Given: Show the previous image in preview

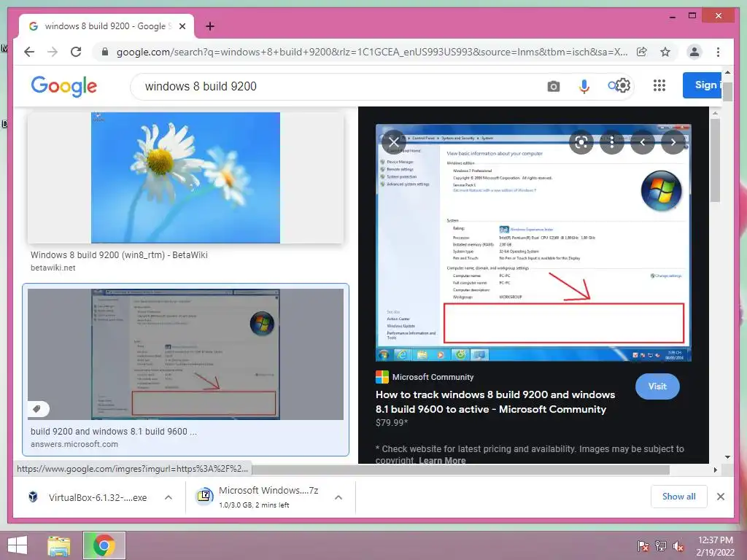Looking at the screenshot, I should [642, 142].
